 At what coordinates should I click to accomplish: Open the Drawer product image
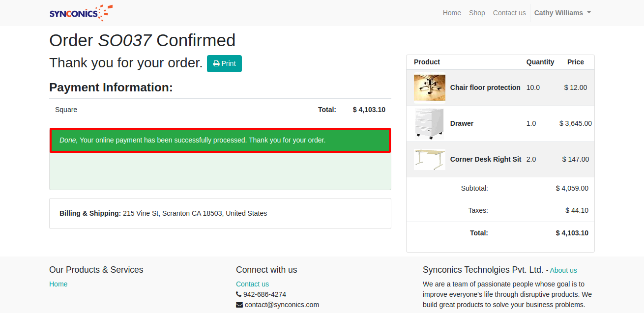pos(429,123)
